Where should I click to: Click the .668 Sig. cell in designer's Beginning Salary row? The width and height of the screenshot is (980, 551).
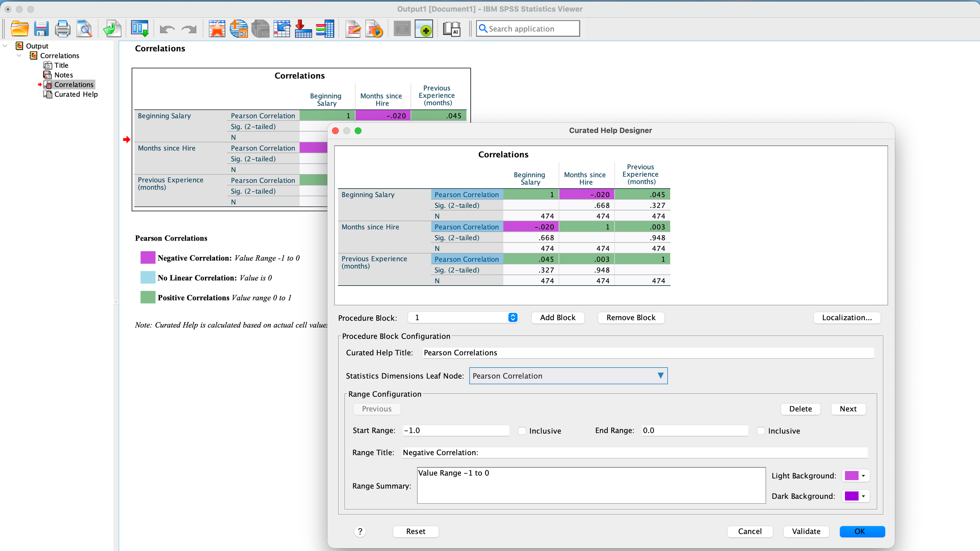[x=586, y=205]
